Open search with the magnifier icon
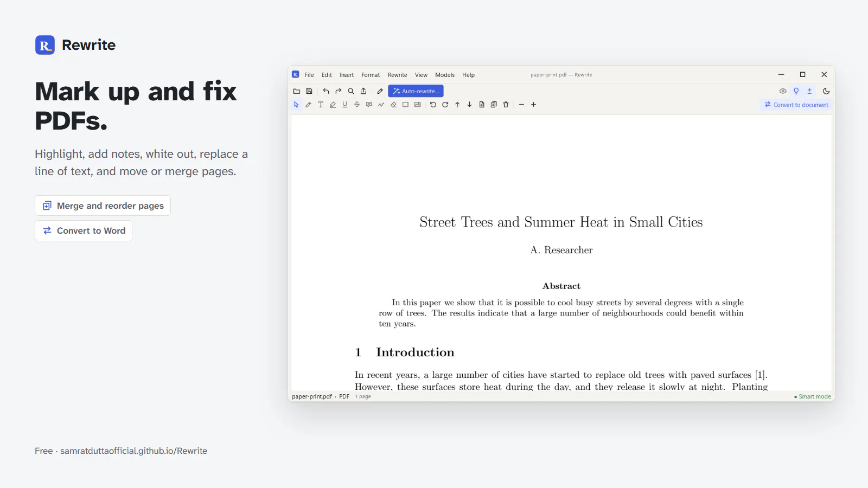The height and width of the screenshot is (488, 868). (351, 91)
